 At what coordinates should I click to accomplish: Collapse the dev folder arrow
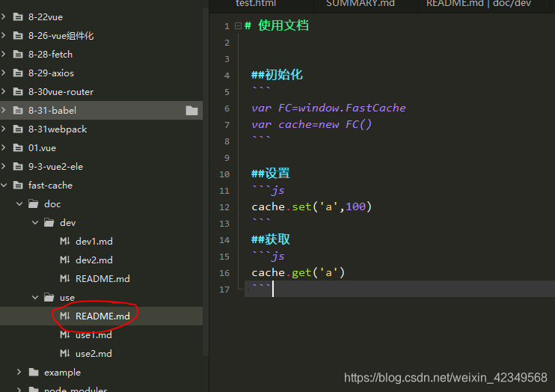click(x=35, y=223)
